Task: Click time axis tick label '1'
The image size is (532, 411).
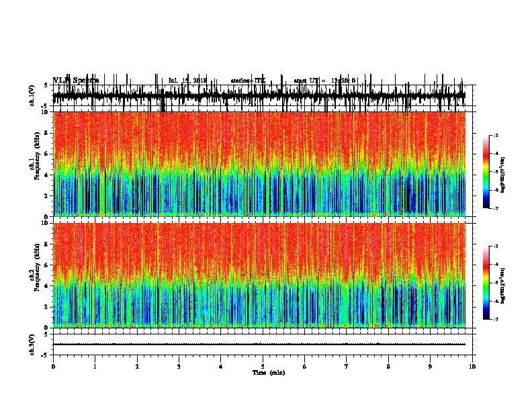Action: pyautogui.click(x=95, y=367)
